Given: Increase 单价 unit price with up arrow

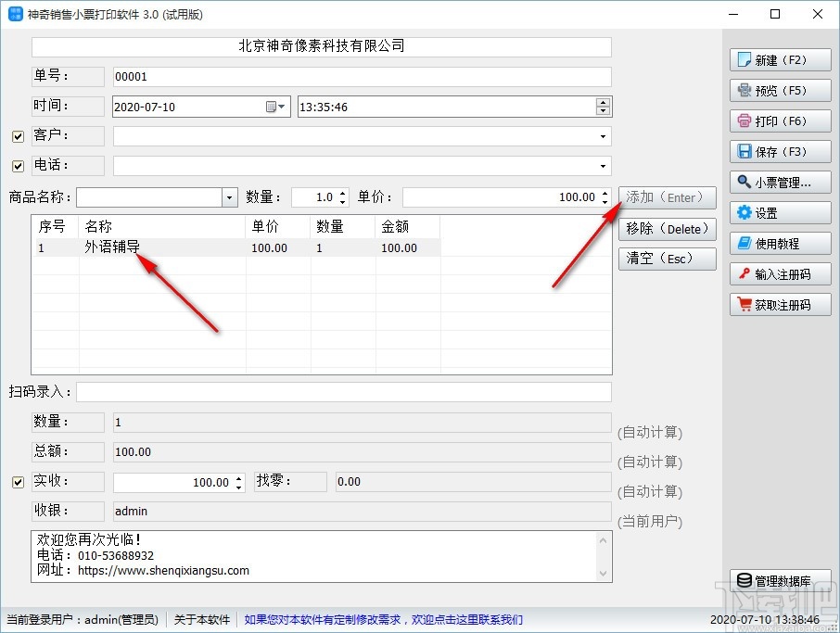Looking at the screenshot, I should (x=605, y=193).
